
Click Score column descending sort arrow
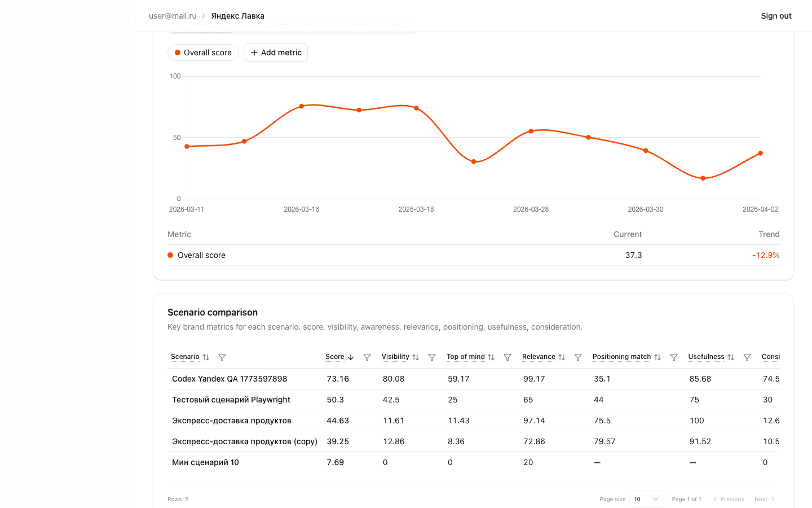351,357
